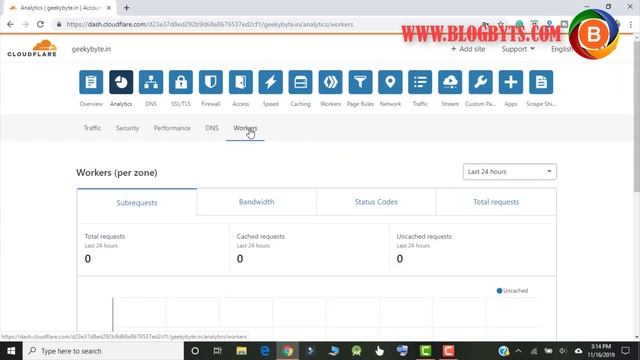Launch Microsoft Edge from taskbar
Image resolution: width=640 pixels, height=360 pixels.
(264, 351)
